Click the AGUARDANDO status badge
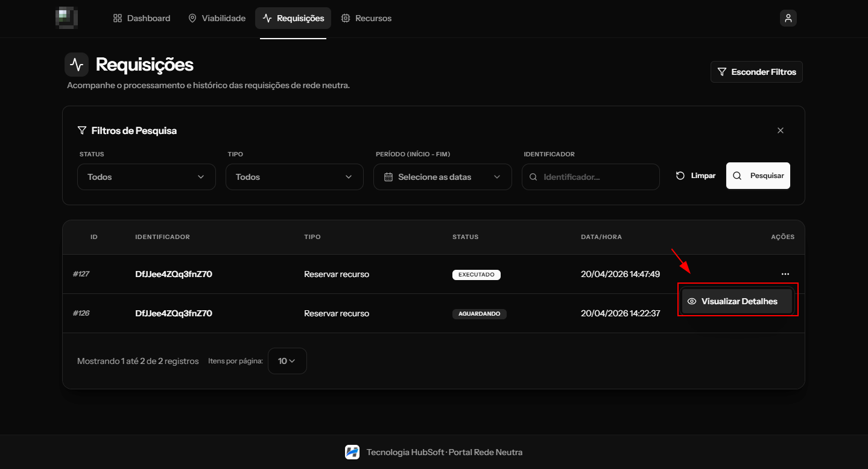Screen dimensions: 868x469 pyautogui.click(x=480, y=314)
